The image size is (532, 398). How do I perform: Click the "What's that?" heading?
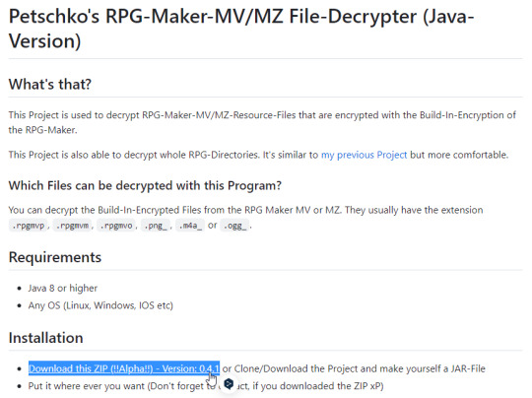coord(50,84)
